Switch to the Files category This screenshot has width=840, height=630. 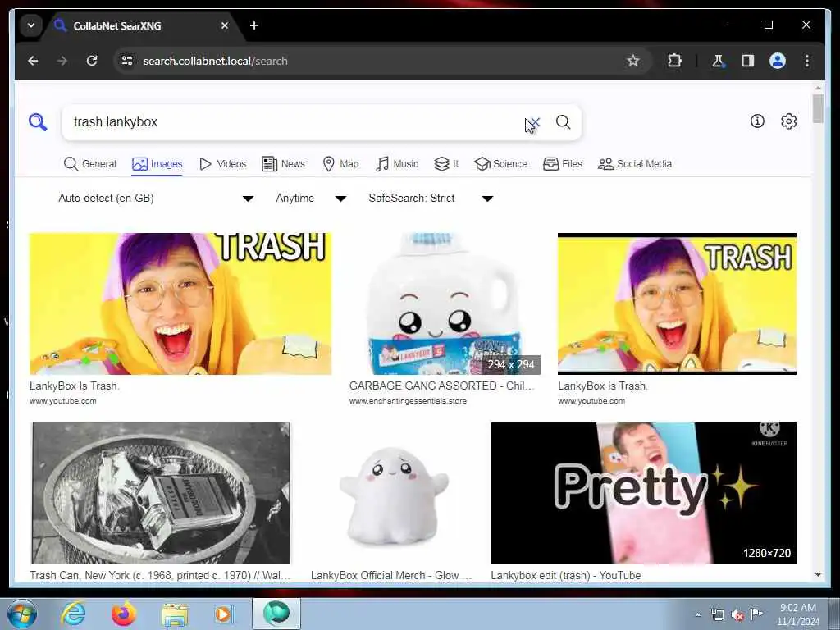click(x=563, y=164)
